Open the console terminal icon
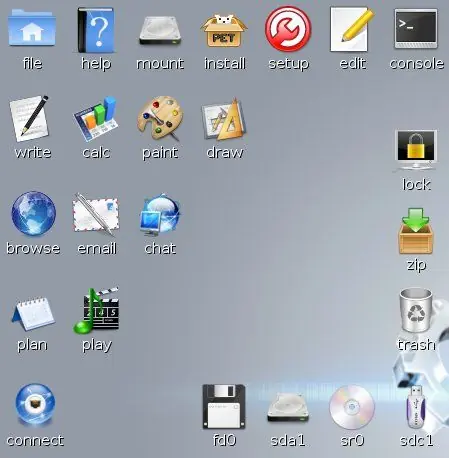 [x=416, y=29]
